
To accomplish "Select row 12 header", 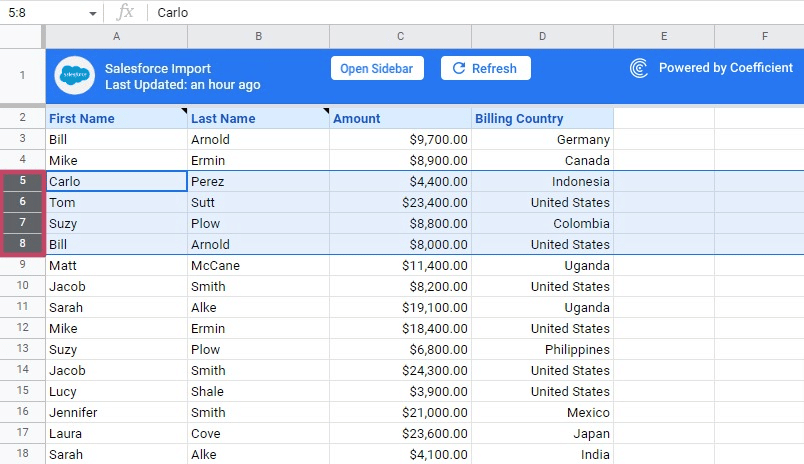I will [22, 328].
